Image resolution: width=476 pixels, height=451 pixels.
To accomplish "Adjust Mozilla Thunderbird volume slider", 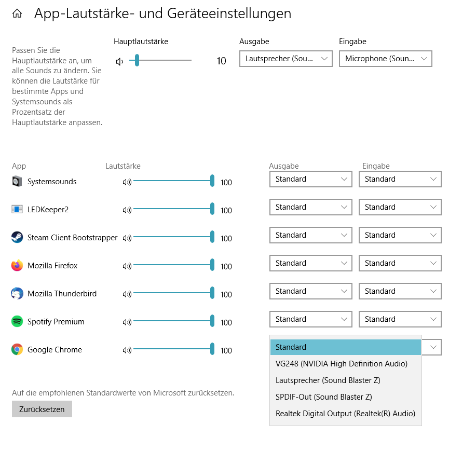I will [x=174, y=293].
